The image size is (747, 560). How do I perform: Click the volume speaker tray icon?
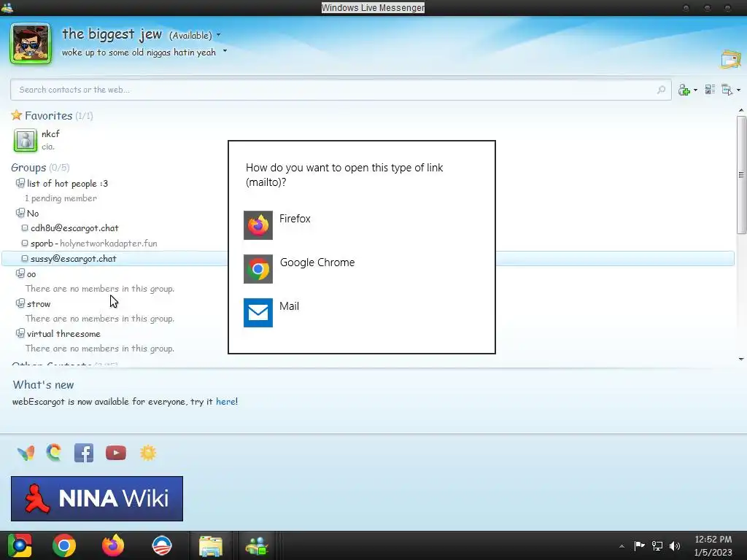tap(675, 545)
